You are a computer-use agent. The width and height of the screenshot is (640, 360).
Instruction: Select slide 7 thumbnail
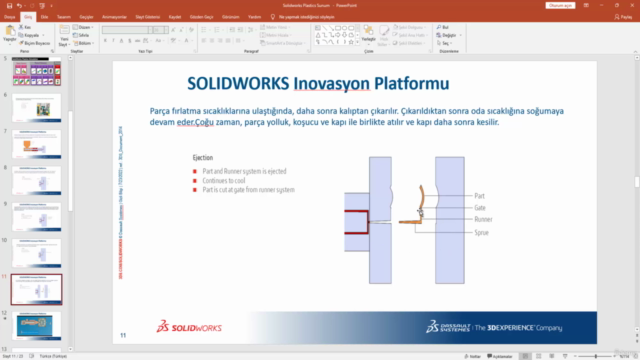[x=36, y=144]
